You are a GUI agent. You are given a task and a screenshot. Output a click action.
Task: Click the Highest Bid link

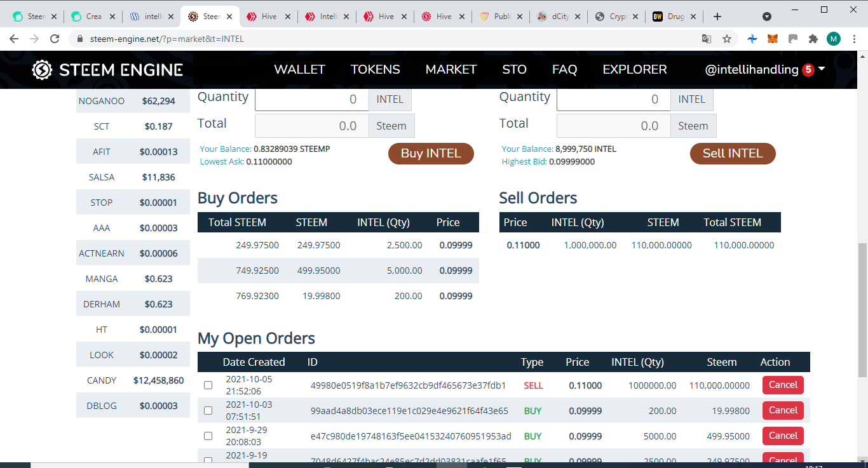pos(524,162)
